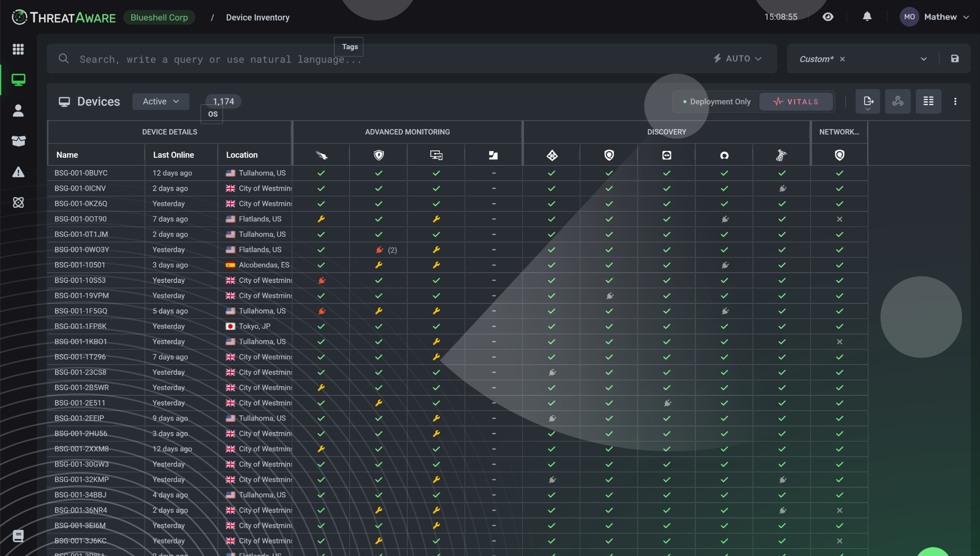Click the ring-shaped Discovery column icon
Screen dimensions: 980x556
[724, 155]
